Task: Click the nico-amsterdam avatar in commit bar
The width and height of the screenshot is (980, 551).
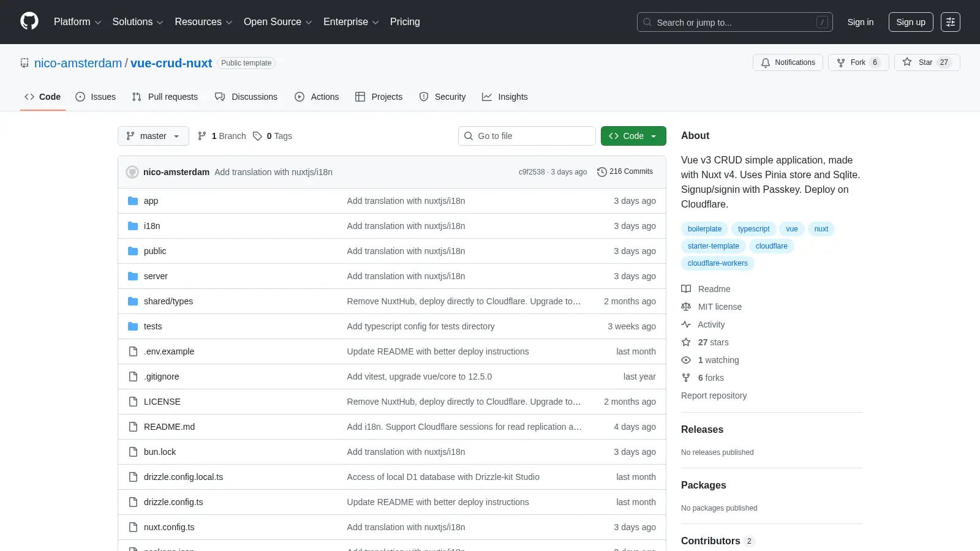Action: click(132, 172)
